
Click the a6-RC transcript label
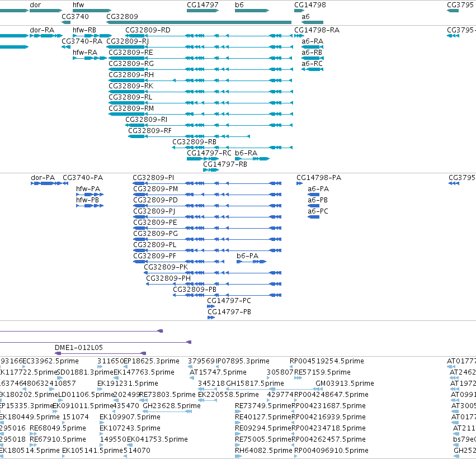[312, 64]
